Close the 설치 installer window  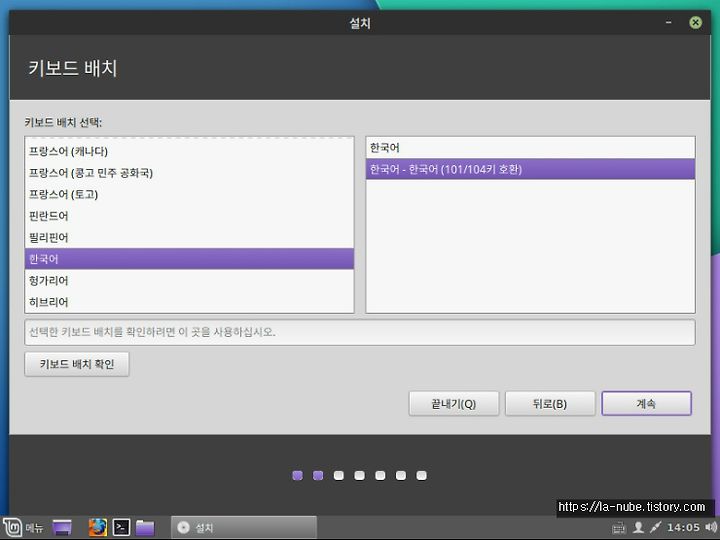[695, 22]
